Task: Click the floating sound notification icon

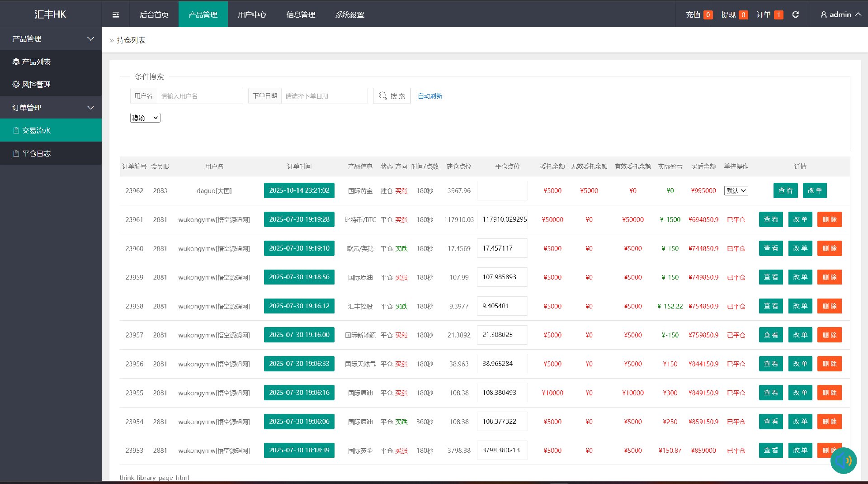Action: pos(843,460)
